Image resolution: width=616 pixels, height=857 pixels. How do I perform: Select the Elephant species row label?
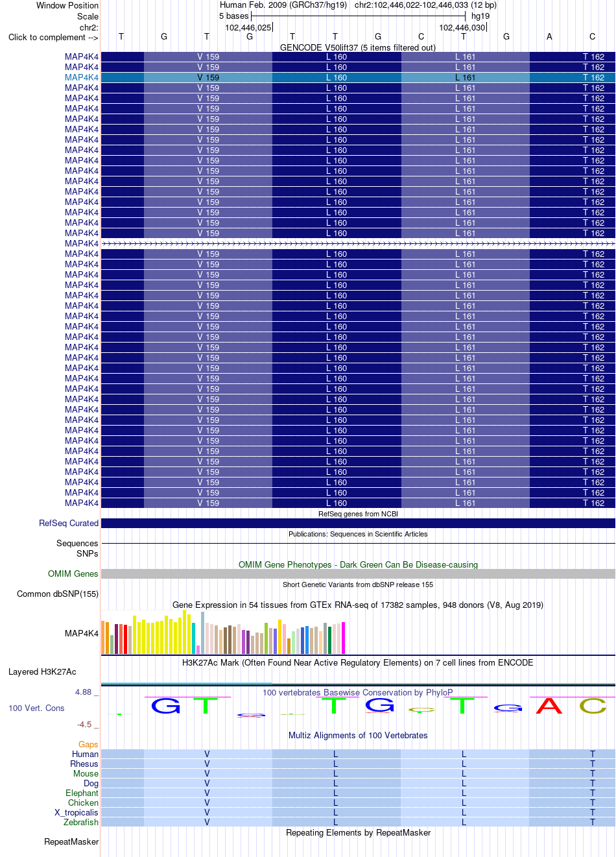(x=82, y=793)
